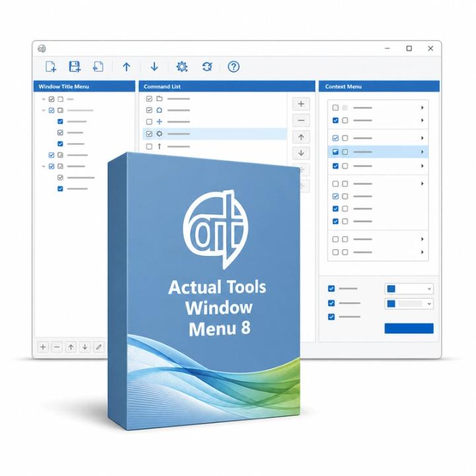Close the application window
476x476 pixels.
click(x=430, y=48)
